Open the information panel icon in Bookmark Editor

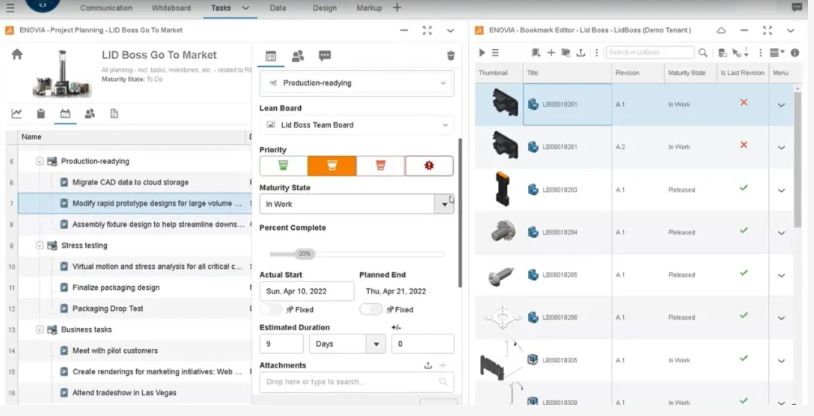tap(795, 52)
